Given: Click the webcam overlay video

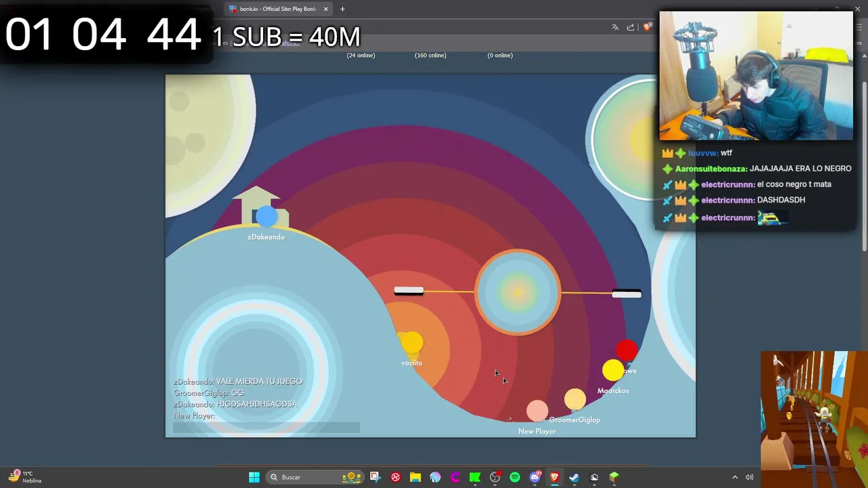Looking at the screenshot, I should (x=756, y=75).
